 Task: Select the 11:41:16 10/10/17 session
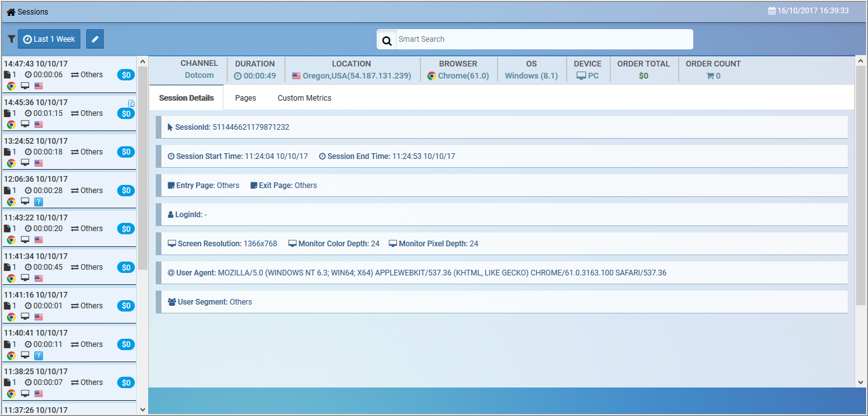pyautogui.click(x=69, y=306)
